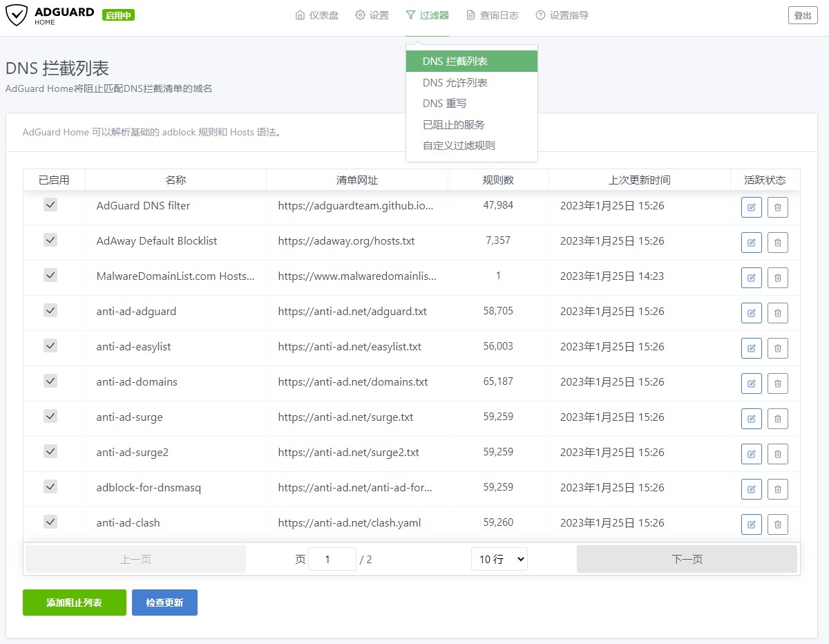The image size is (829, 644).
Task: Open 设置指导 setup guide
Action: point(562,15)
